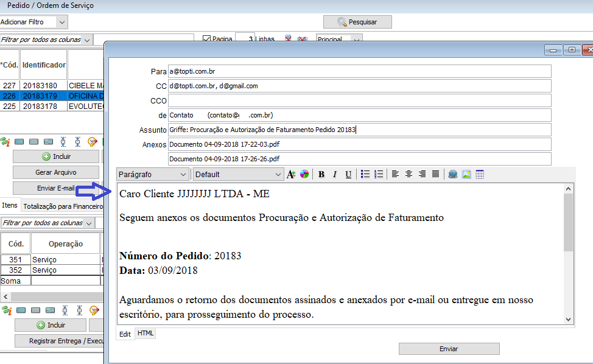
Task: Open the text color wheel picker
Action: 304,174
